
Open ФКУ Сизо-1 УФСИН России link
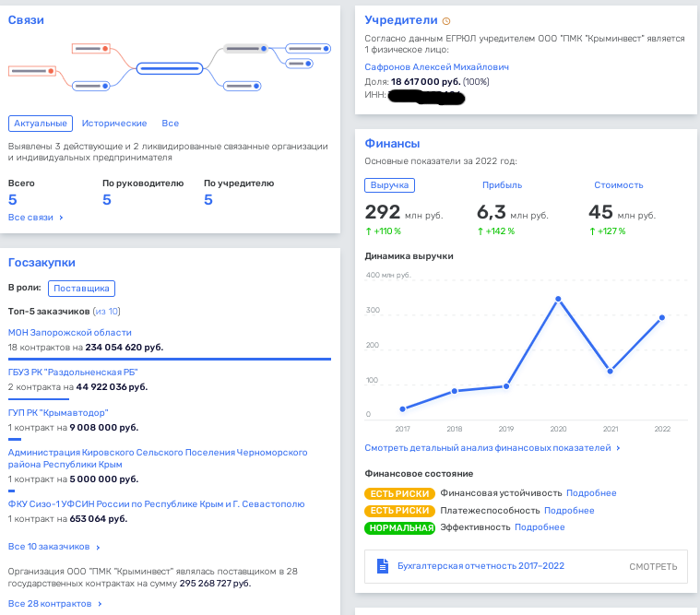tap(156, 503)
